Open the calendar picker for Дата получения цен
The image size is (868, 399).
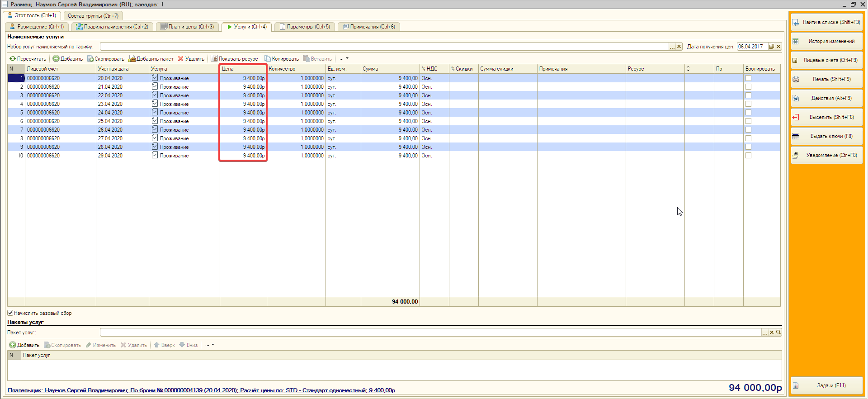[x=772, y=47]
